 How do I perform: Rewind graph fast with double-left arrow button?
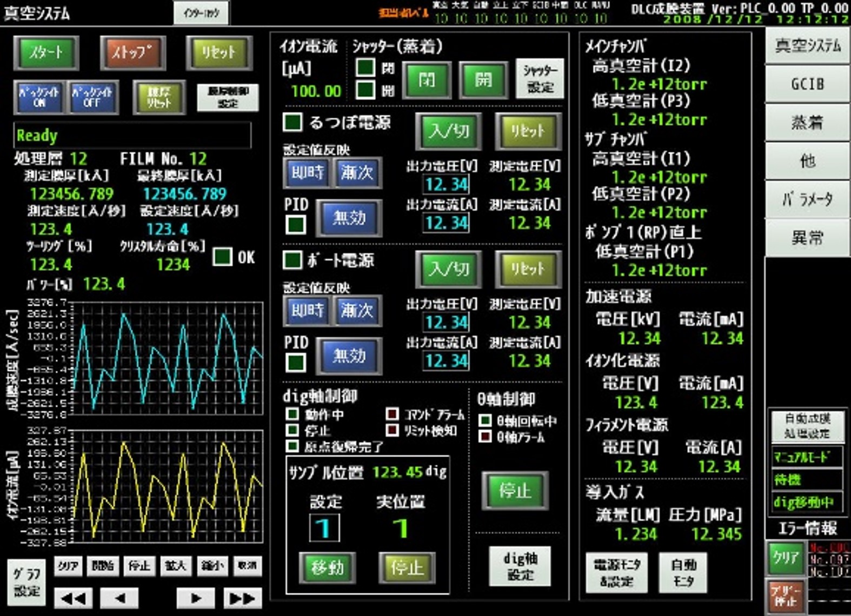pyautogui.click(x=74, y=598)
